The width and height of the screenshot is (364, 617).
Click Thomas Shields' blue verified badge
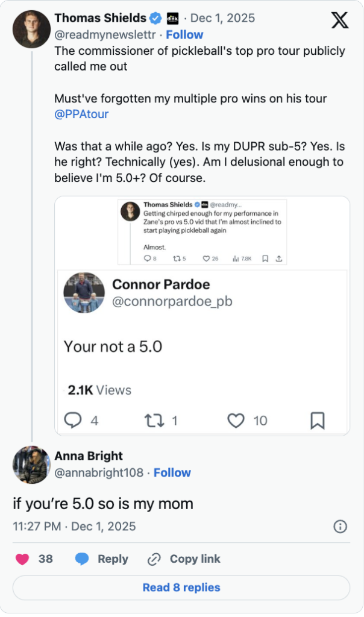(155, 18)
